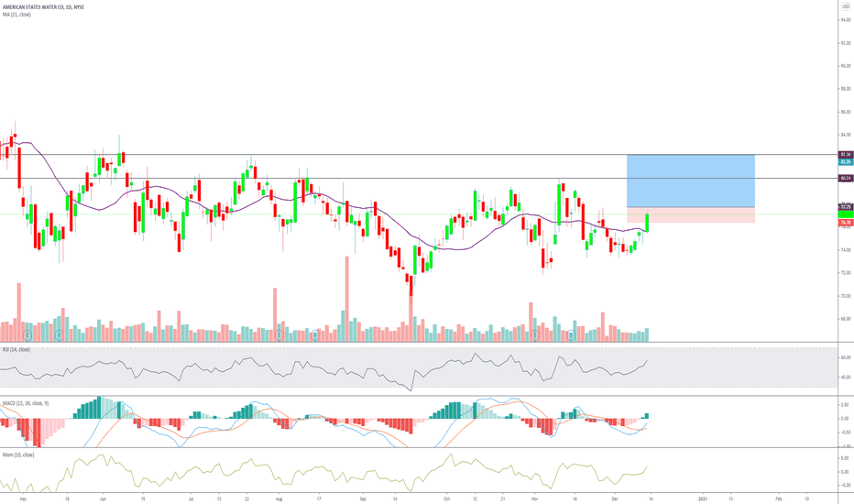The height and width of the screenshot is (504, 854).
Task: Click the teal 82.26 target price tag
Action: pyautogui.click(x=845, y=162)
